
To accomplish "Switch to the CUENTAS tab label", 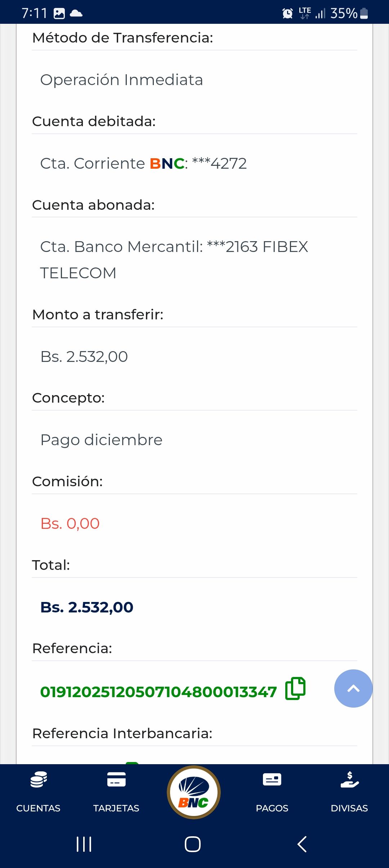I will coord(39,808).
